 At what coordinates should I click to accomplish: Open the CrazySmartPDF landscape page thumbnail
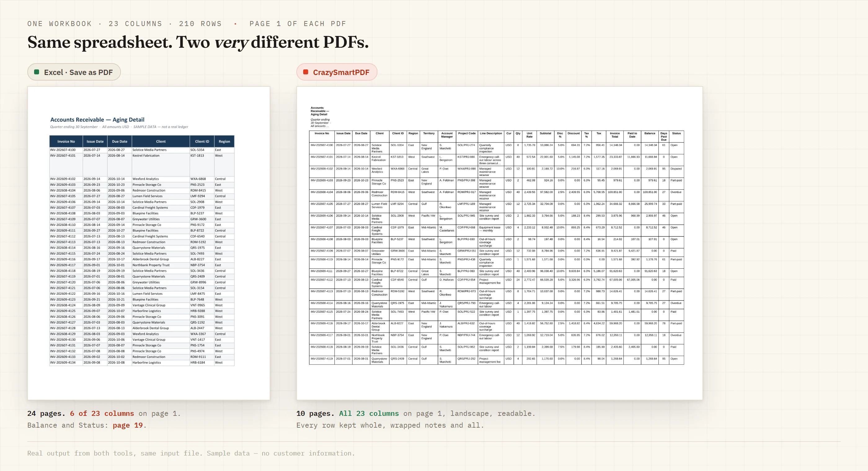pyautogui.click(x=499, y=243)
